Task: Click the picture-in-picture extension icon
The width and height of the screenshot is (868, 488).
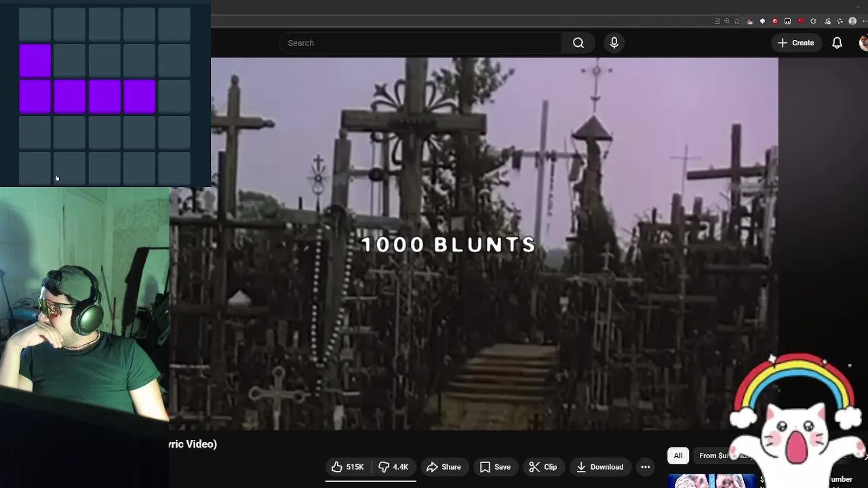Action: [788, 21]
